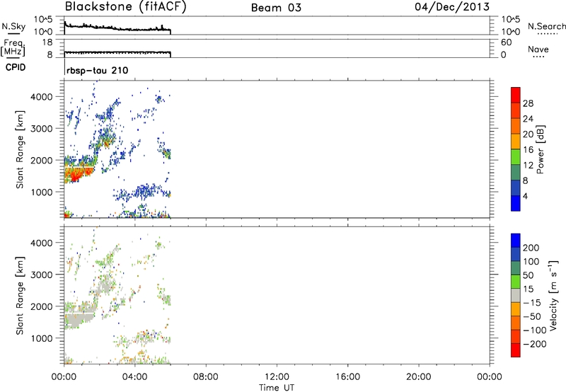This screenshot has height=392, width=566.
Task: Click the "Slant Range [km]" label of power panel
Action: tap(20, 149)
